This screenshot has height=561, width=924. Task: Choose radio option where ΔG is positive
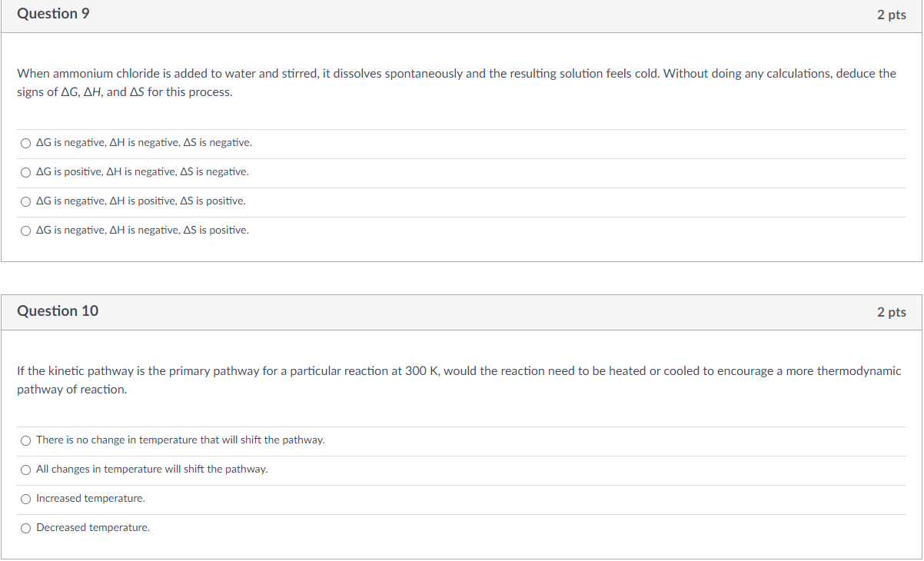coord(26,172)
